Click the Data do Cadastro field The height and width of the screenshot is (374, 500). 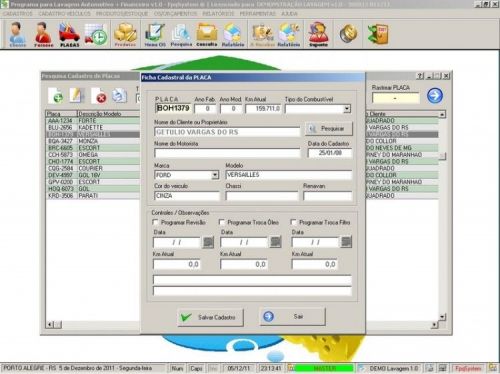tap(330, 153)
